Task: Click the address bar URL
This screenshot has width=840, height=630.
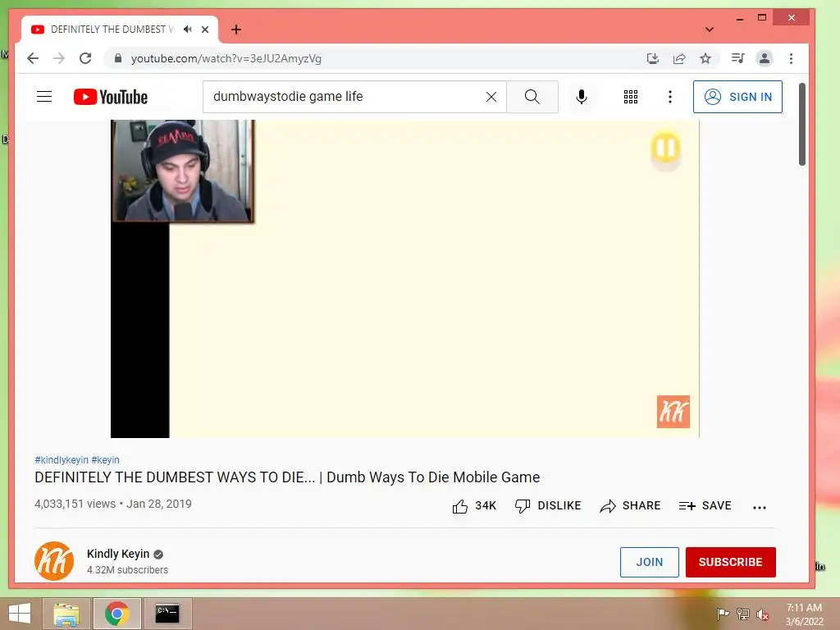Action: (226, 58)
